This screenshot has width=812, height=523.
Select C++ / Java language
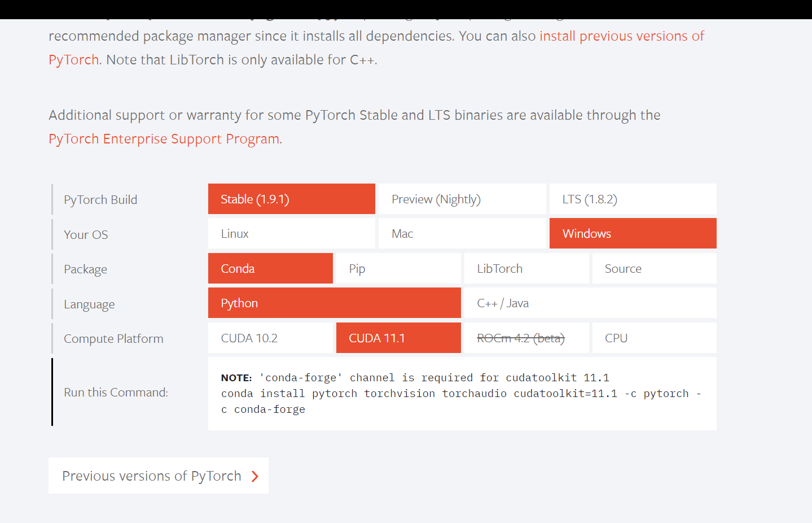coord(590,303)
